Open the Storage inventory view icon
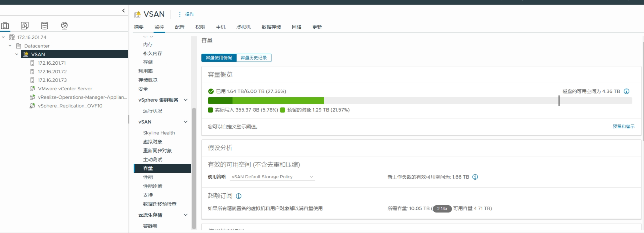The image size is (644, 233). coord(45,26)
